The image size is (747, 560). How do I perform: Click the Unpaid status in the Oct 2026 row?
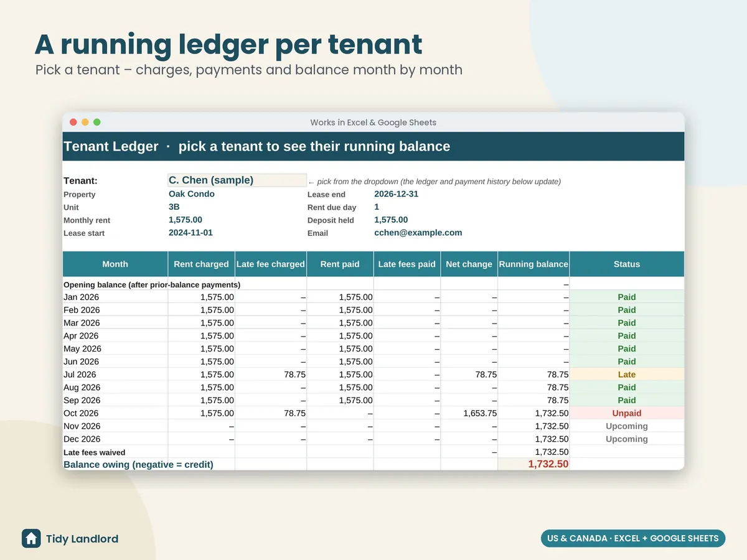[x=627, y=414]
